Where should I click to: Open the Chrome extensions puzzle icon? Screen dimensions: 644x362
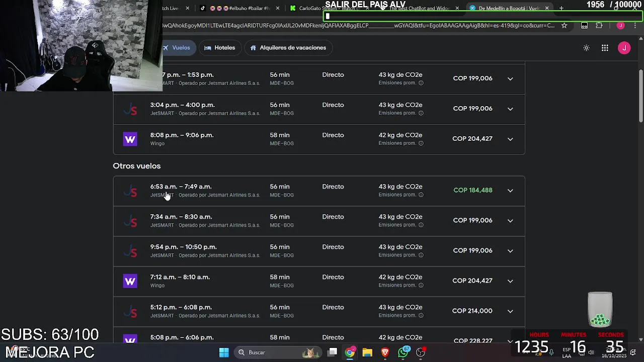point(599,25)
